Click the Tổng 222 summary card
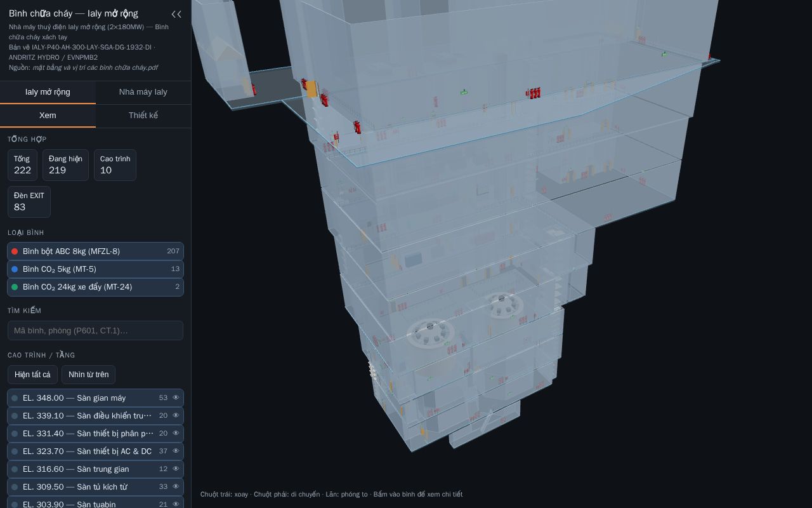812x508 pixels. point(22,165)
